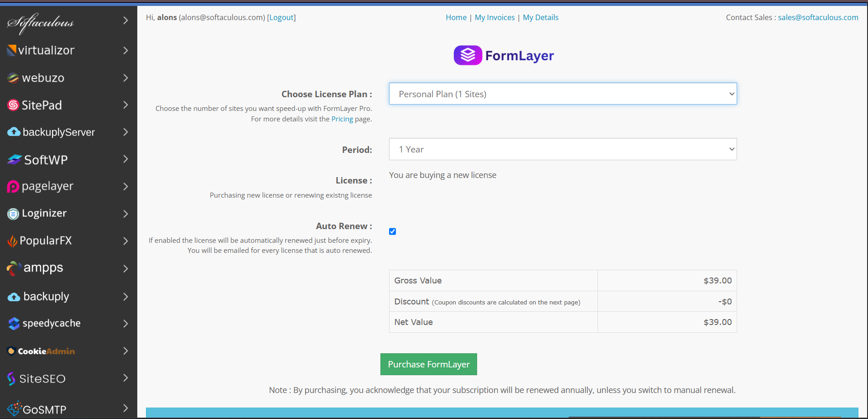The width and height of the screenshot is (868, 419).
Task: Expand the webuzo menu chevron
Action: click(x=126, y=78)
